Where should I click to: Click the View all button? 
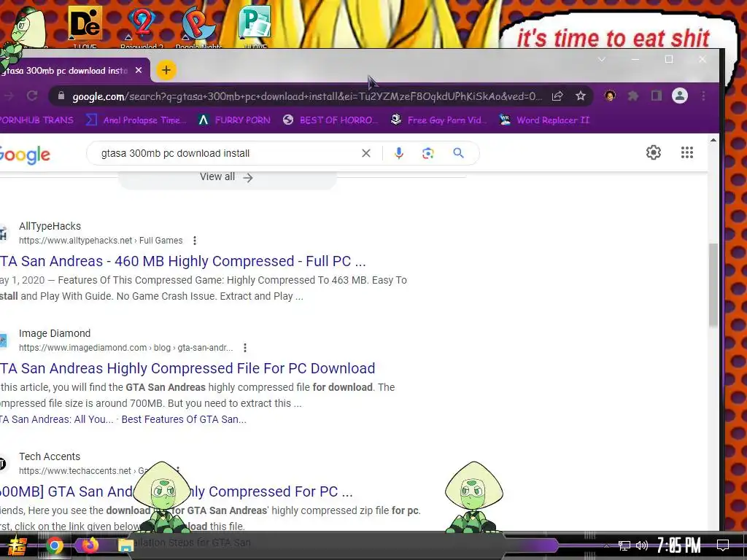click(x=227, y=177)
